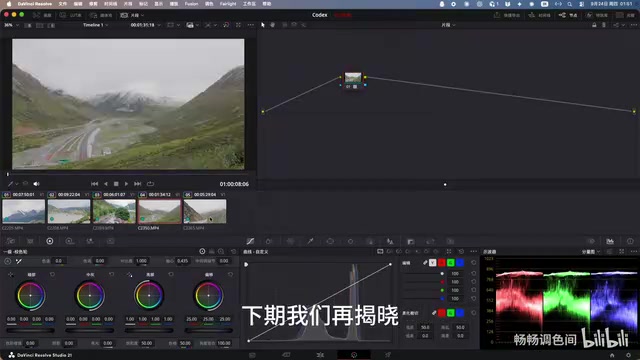Jump to the last frame
The height and width of the screenshot is (360, 640).
click(x=138, y=184)
